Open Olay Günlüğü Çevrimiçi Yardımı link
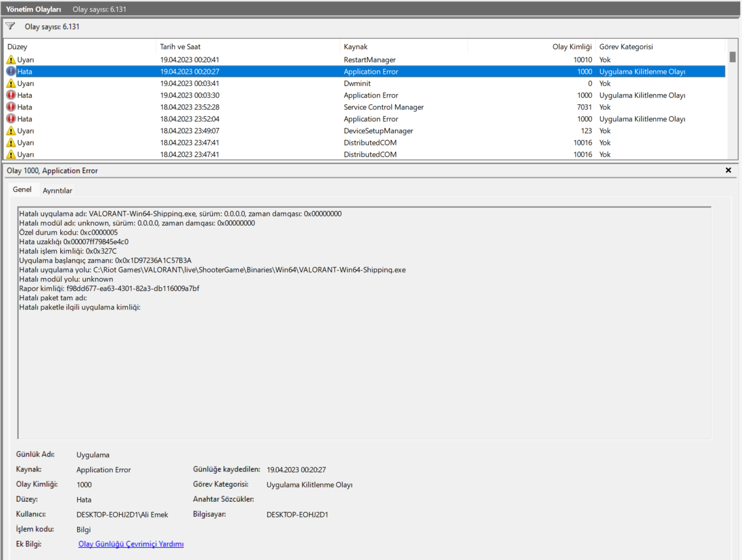The width and height of the screenshot is (742, 560). 131,544
